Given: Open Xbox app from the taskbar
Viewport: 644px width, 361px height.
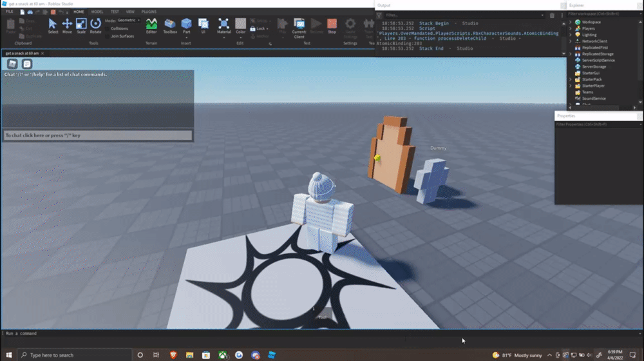Looking at the screenshot, I should 223,355.
